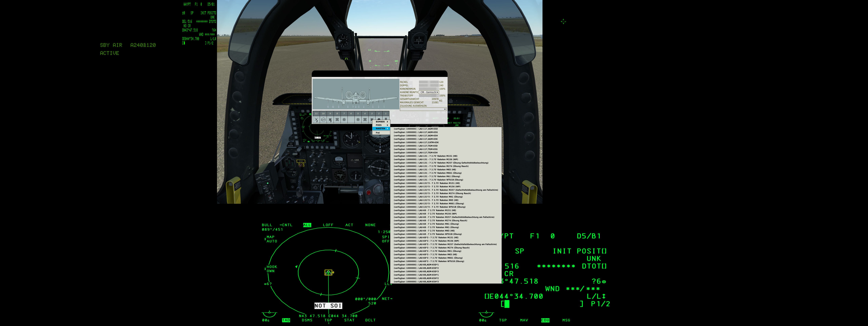Image resolution: width=868 pixels, height=326 pixels.
Task: Choose LAU-68*3 Raketen M151 (HE)
Action: click(446, 237)
